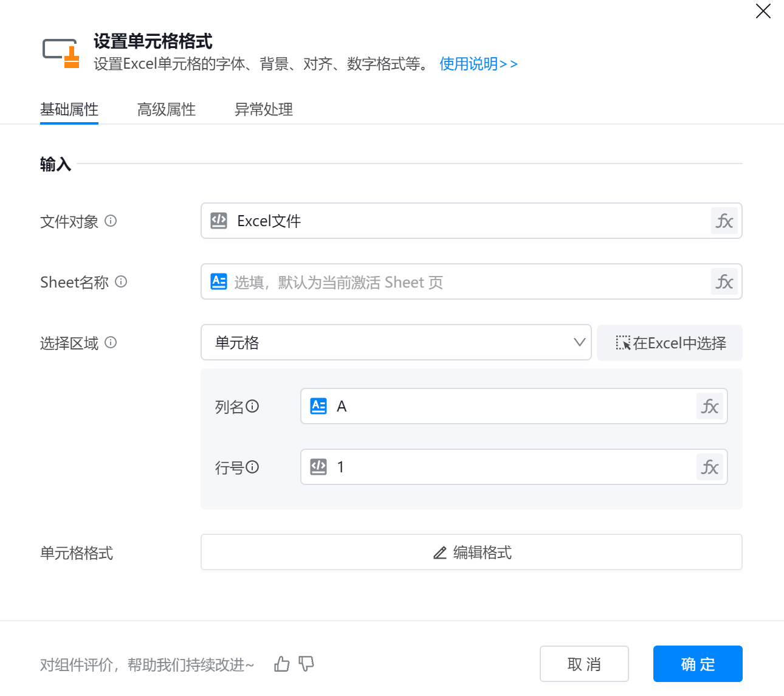
Task: Click the 编辑格式 button
Action: point(472,553)
